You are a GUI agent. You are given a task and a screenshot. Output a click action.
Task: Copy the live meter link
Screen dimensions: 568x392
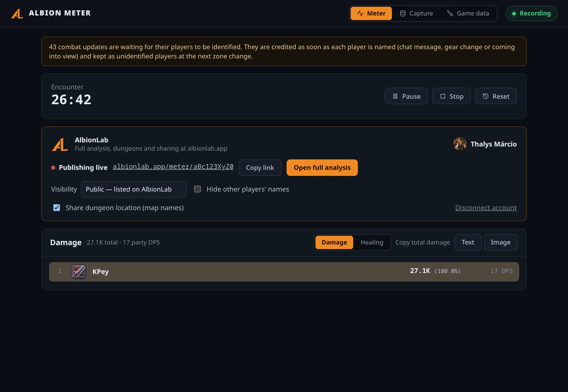(260, 168)
